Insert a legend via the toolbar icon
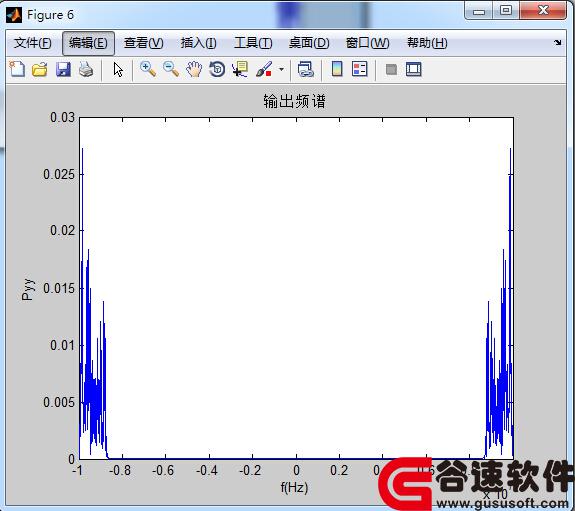 (x=359, y=69)
